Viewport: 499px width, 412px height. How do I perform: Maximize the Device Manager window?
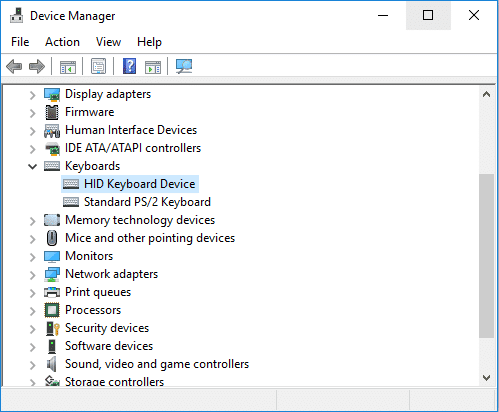(428, 15)
